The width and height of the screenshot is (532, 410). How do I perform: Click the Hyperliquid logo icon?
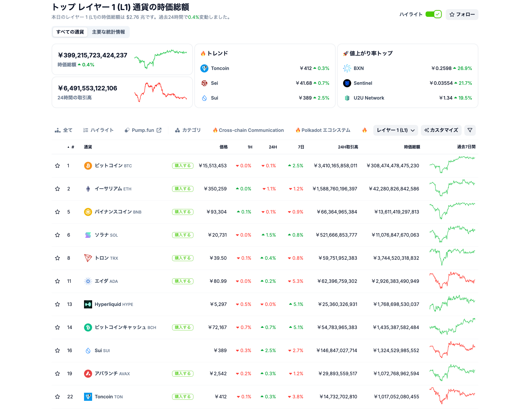click(x=88, y=304)
